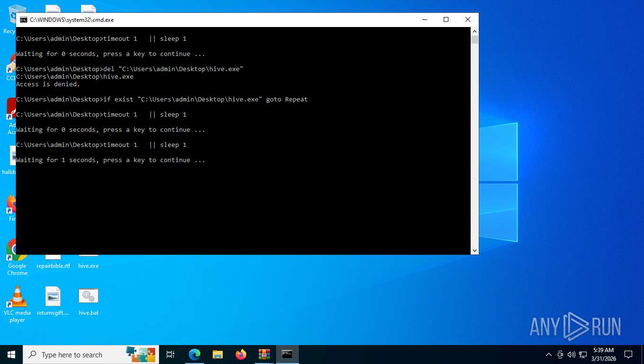Viewport: 644px width, 364px height.
Task: Open the Action Center notifications icon
Action: [x=628, y=355]
